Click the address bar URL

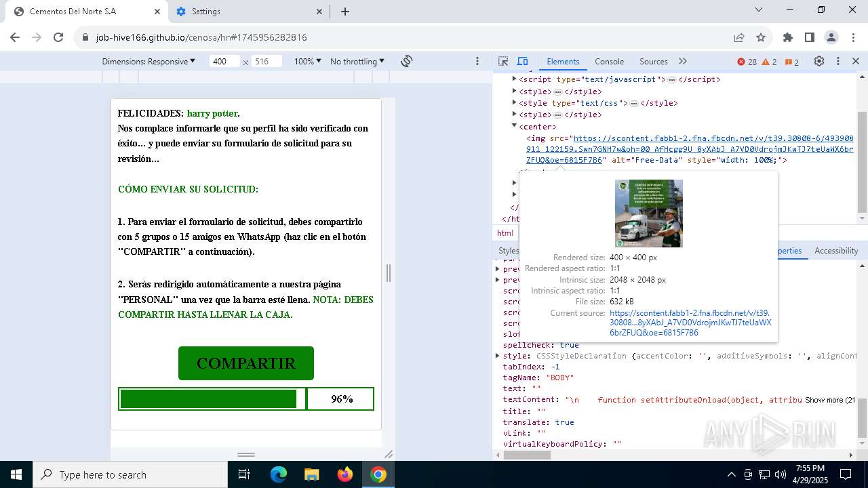(x=201, y=37)
